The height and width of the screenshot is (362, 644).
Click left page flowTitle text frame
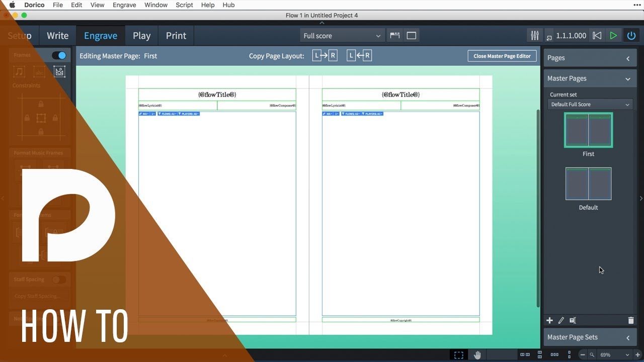pyautogui.click(x=217, y=95)
